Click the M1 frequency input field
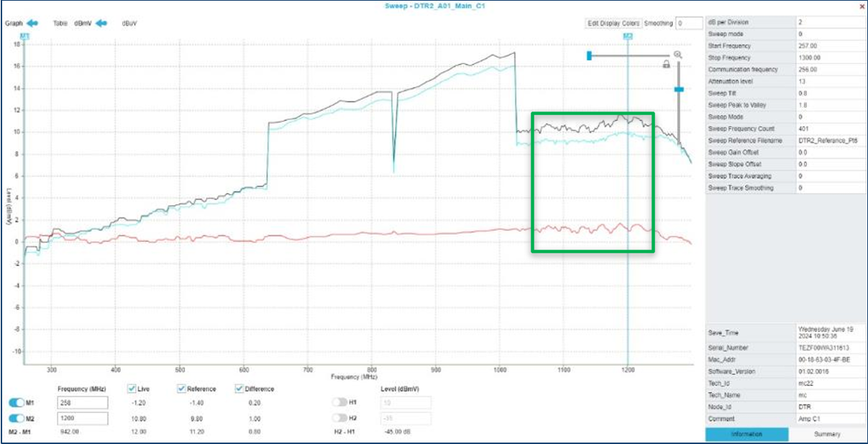The height and width of the screenshot is (444, 868). (83, 403)
